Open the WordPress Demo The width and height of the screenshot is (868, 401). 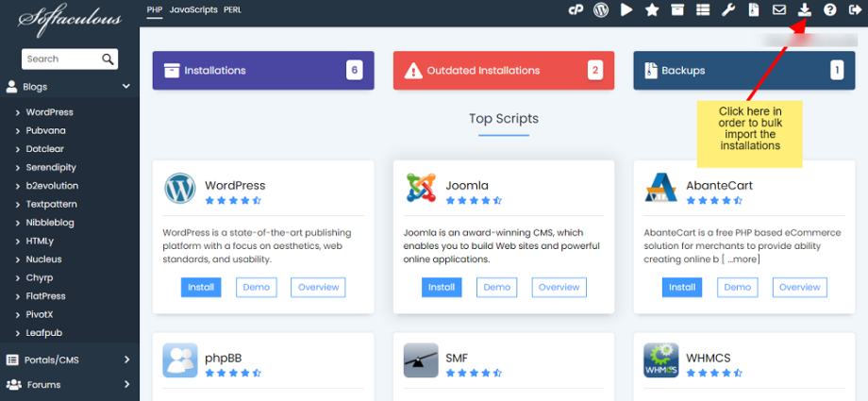tap(257, 288)
